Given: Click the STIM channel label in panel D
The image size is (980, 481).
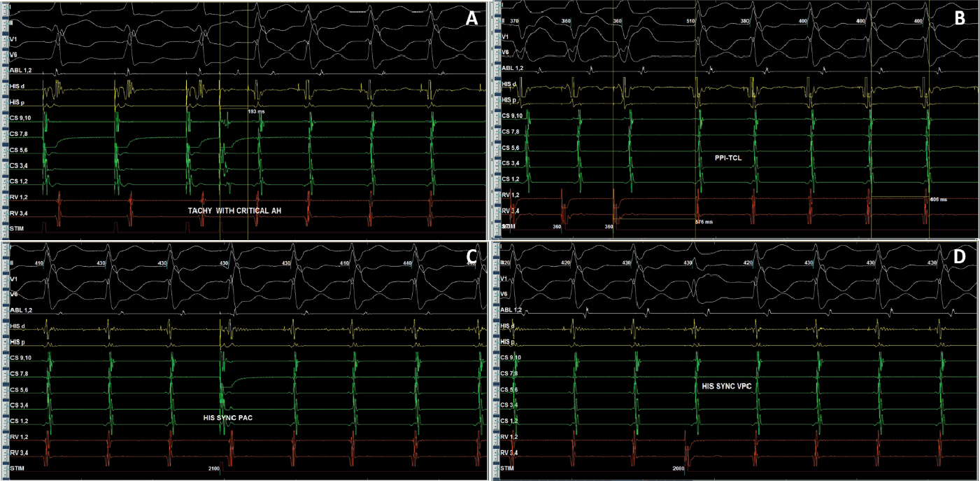Looking at the screenshot, I should pyautogui.click(x=507, y=467).
